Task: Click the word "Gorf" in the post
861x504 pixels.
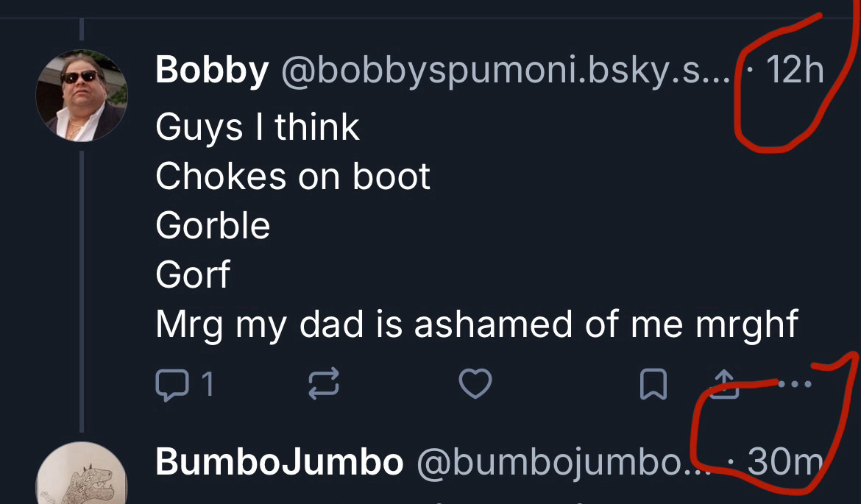Action: click(193, 275)
